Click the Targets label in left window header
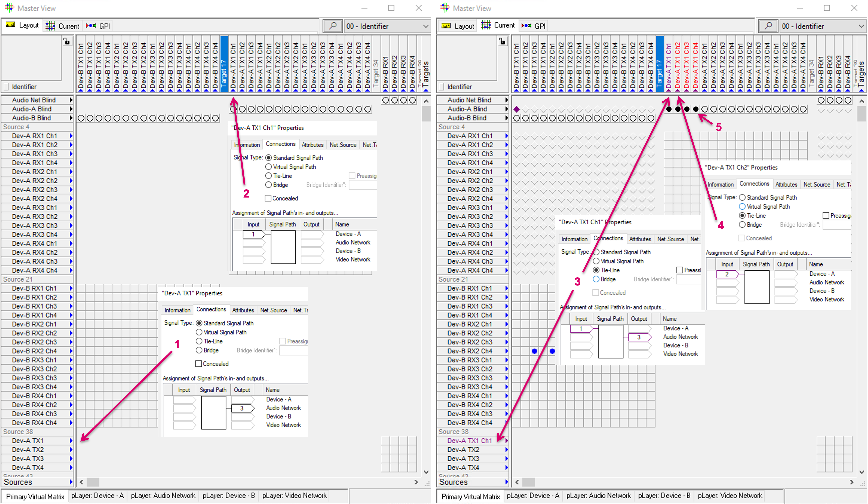868x504 pixels. (x=426, y=74)
